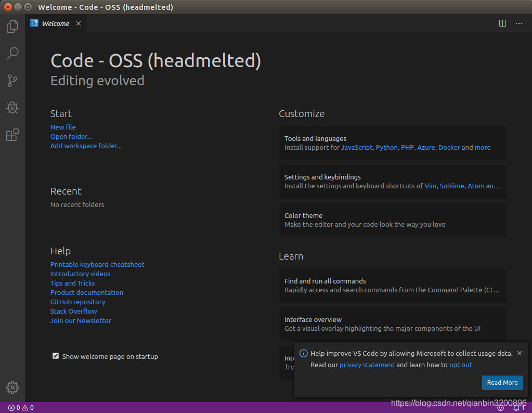The height and width of the screenshot is (413, 532).
Task: Install Azure support link
Action: tap(426, 148)
